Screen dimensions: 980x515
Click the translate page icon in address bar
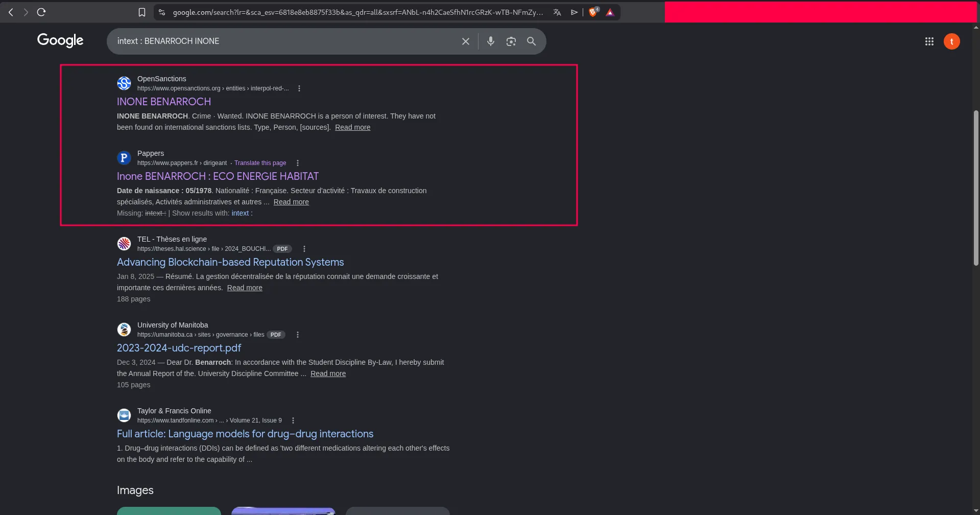pyautogui.click(x=557, y=12)
